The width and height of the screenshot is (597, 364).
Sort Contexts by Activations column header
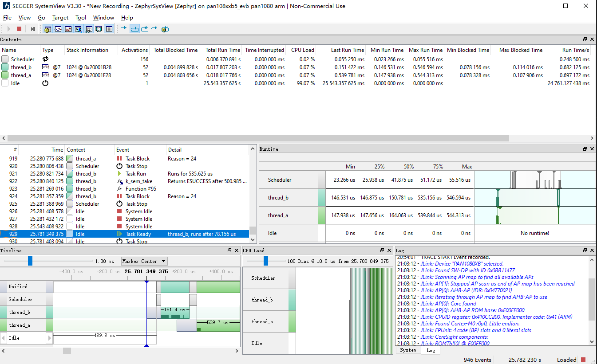coord(134,50)
